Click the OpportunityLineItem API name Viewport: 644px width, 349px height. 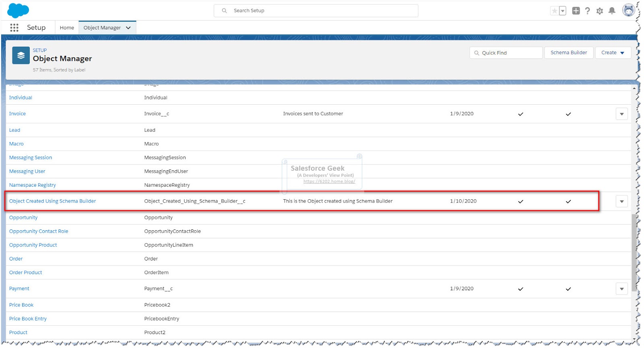[169, 245]
